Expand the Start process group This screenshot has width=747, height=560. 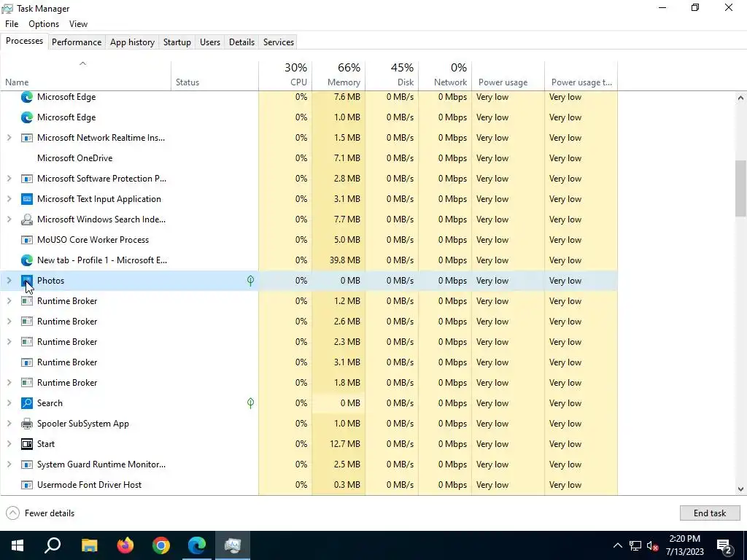9,444
